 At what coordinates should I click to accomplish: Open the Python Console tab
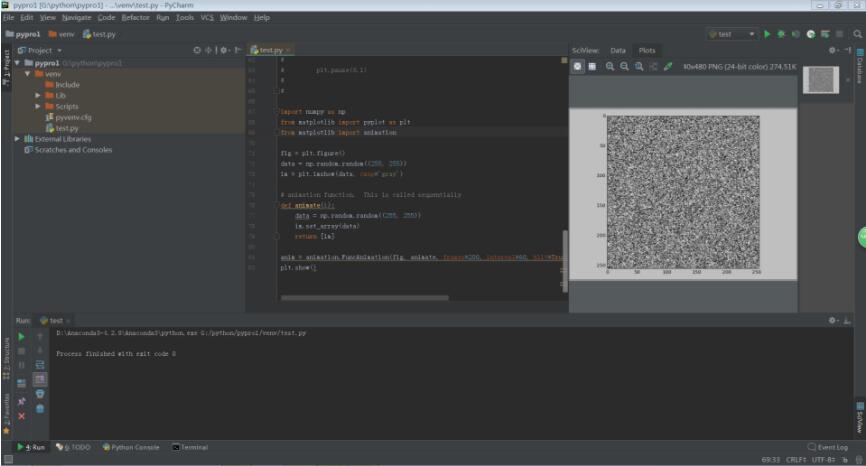(x=131, y=447)
